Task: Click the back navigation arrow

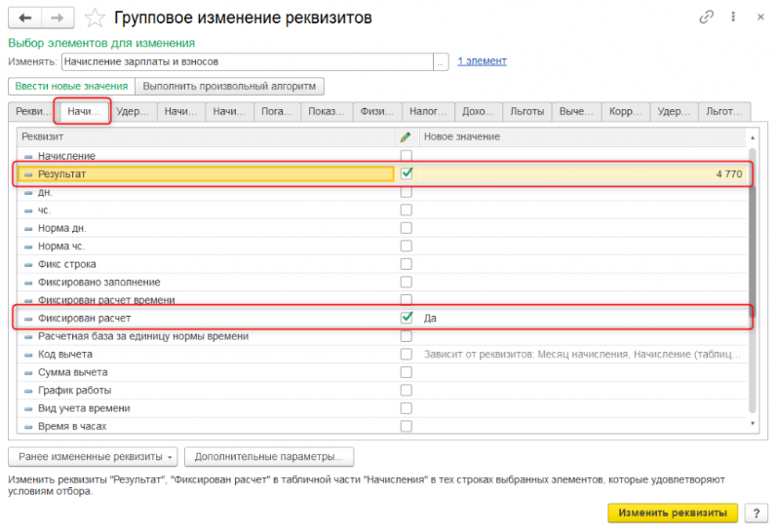Action: (25, 18)
